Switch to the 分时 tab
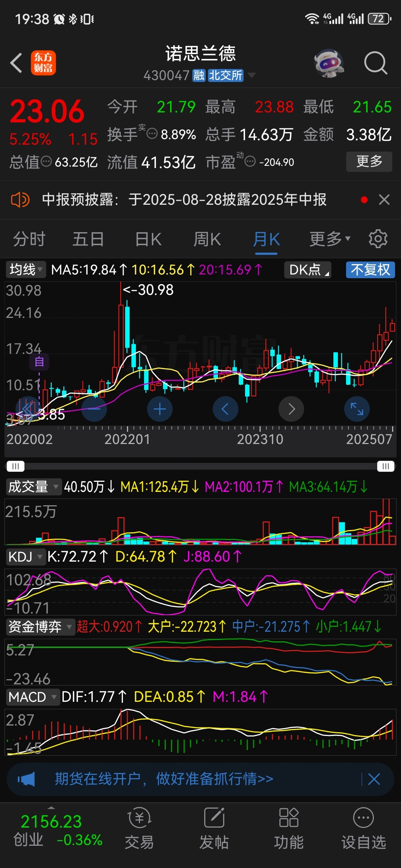Screen dimensions: 401x868 29,239
